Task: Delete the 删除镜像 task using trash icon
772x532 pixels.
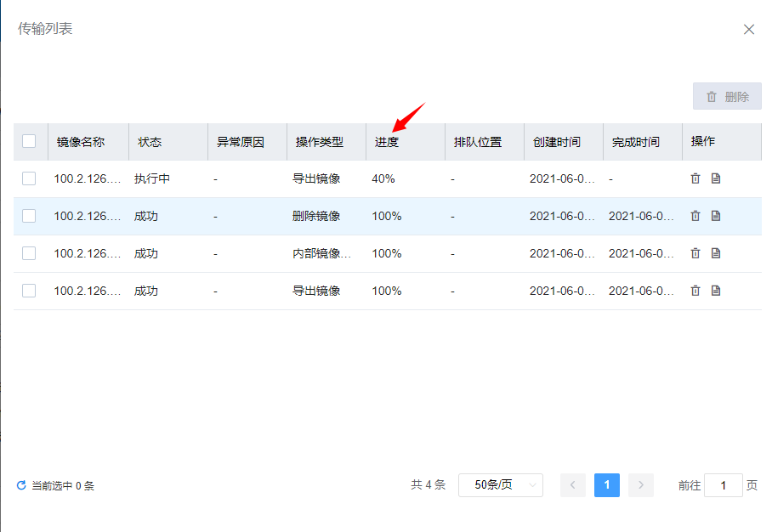Action: coord(695,216)
